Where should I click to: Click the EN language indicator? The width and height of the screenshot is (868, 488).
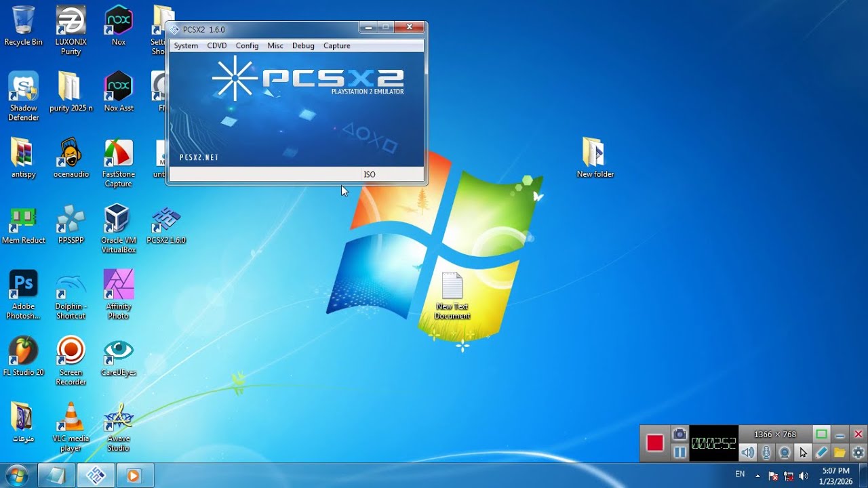click(x=740, y=474)
